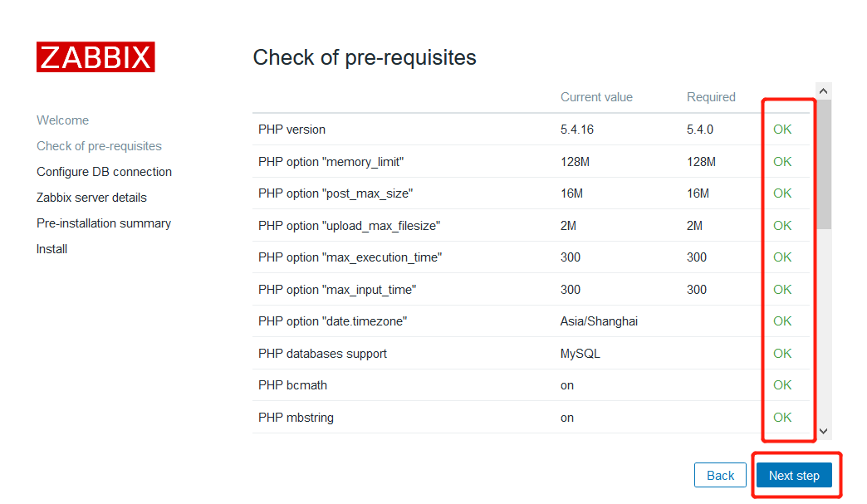The image size is (867, 504).
Task: Click OK status for PHP mbstring
Action: click(782, 418)
